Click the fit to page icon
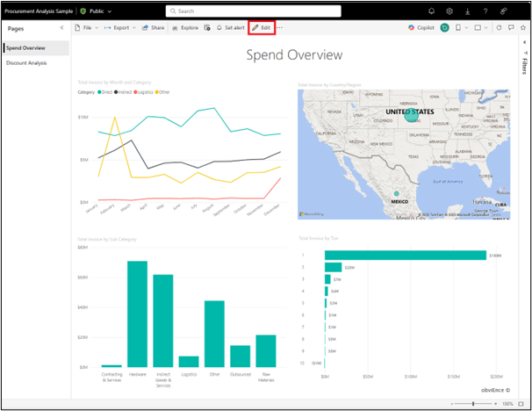The width and height of the screenshot is (532, 411). pos(521,404)
